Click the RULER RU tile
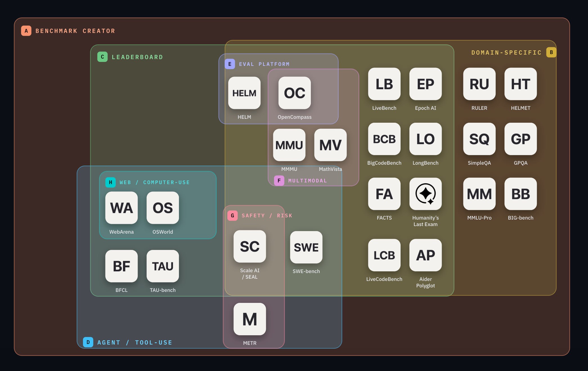 [479, 84]
